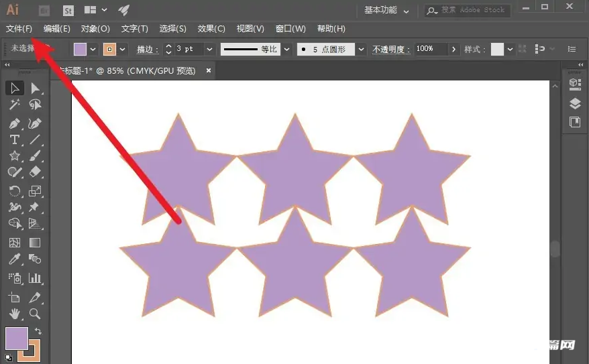
Task: Select the Paintbrush tool
Action: 35,156
